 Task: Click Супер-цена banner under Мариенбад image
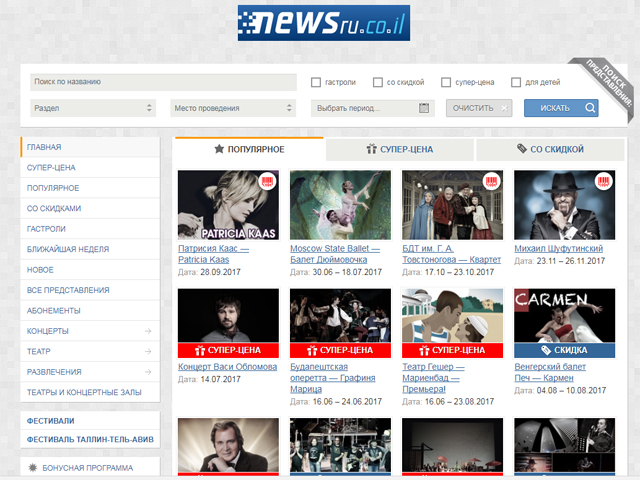coord(452,350)
